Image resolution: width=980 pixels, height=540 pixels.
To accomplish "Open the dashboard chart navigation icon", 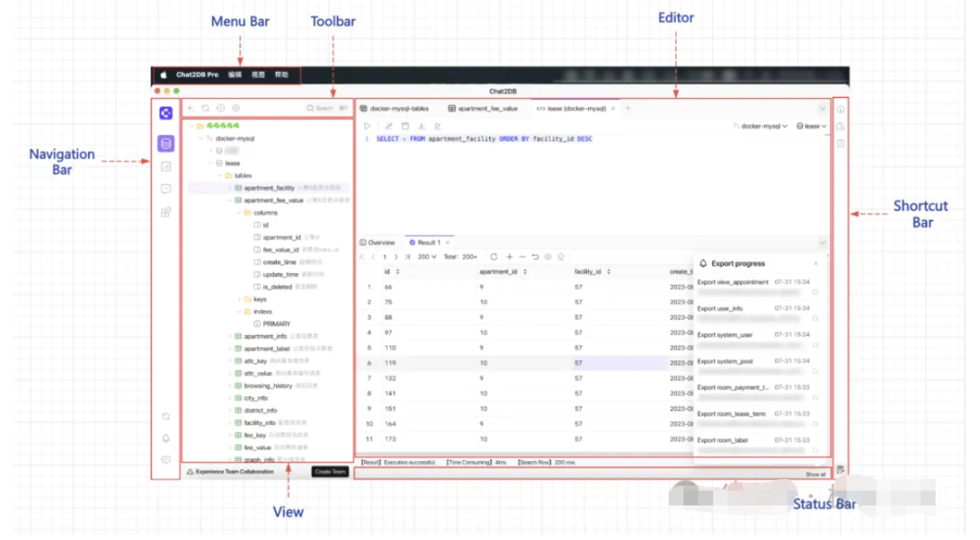I will (166, 166).
